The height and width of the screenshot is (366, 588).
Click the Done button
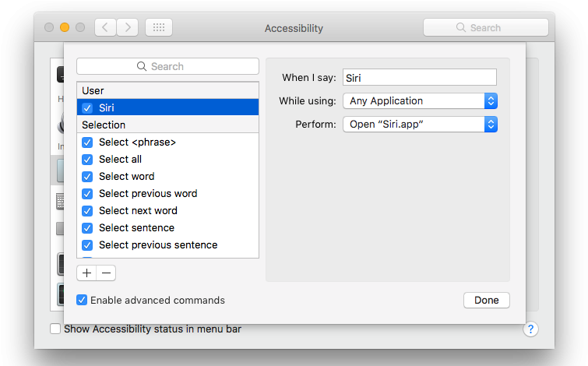(x=487, y=300)
